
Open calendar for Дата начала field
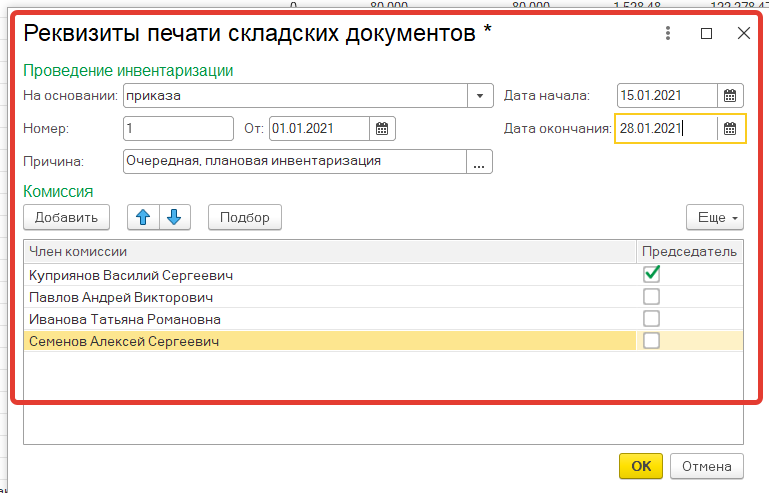click(x=730, y=96)
